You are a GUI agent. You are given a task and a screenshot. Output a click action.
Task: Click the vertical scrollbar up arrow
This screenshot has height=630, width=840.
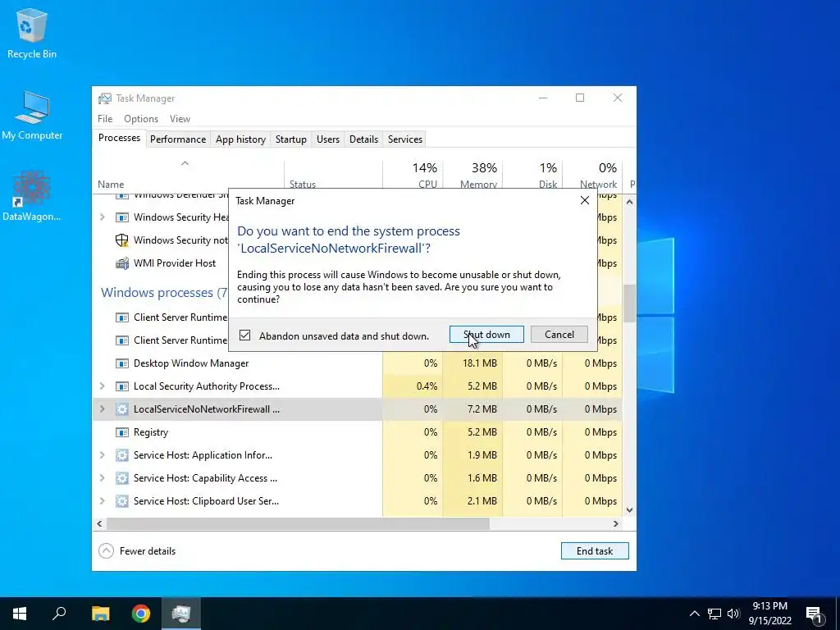(629, 202)
